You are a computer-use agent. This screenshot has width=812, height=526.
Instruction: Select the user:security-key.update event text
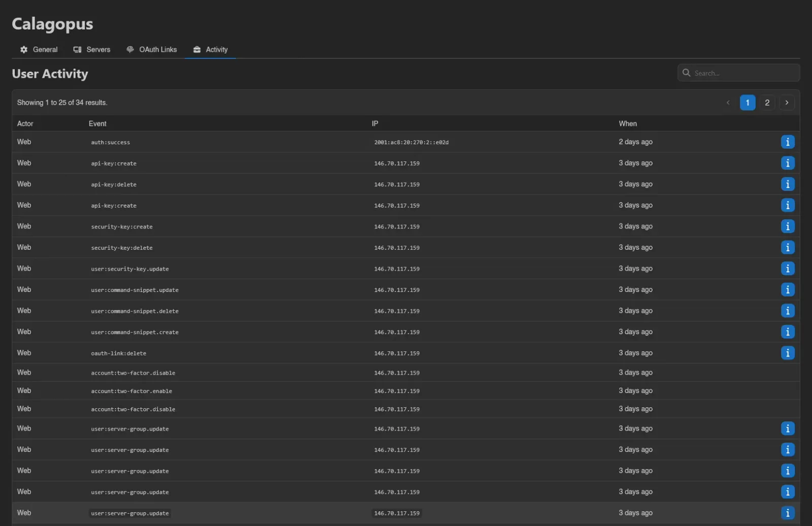coord(130,269)
